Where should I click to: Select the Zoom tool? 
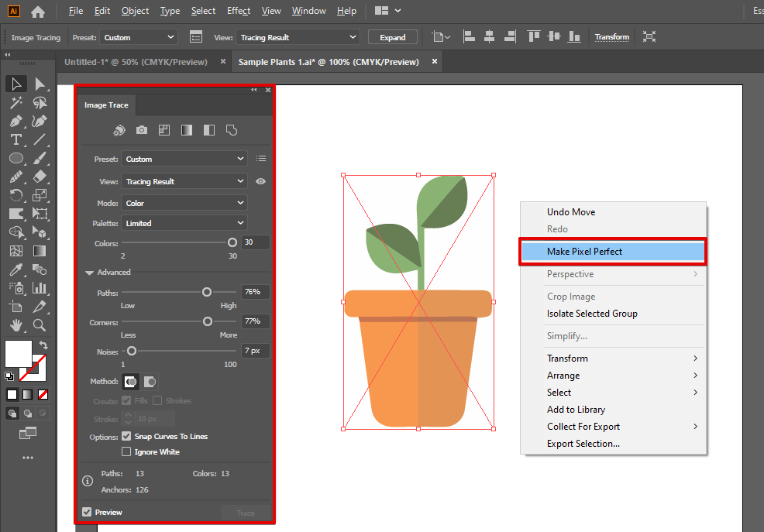pos(40,325)
